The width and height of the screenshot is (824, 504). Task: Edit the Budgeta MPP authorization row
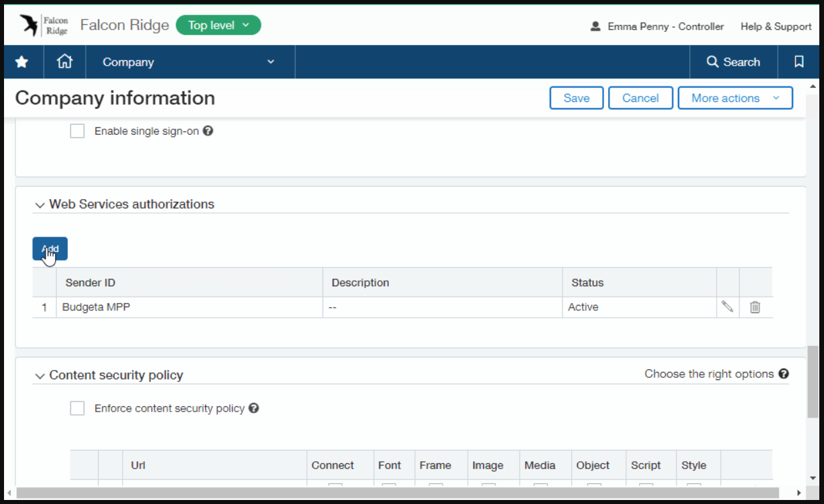click(728, 307)
